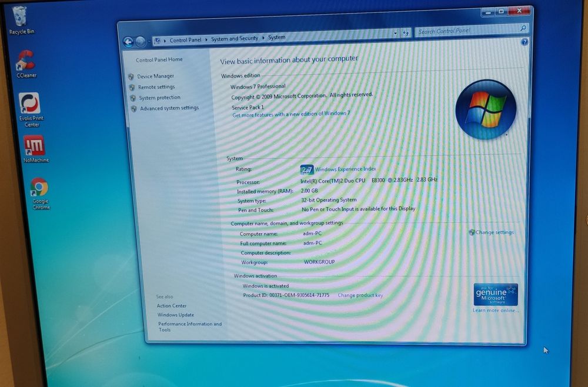The width and height of the screenshot is (588, 387).
Task: Click the Service Pack 1 text
Action: tap(248, 108)
